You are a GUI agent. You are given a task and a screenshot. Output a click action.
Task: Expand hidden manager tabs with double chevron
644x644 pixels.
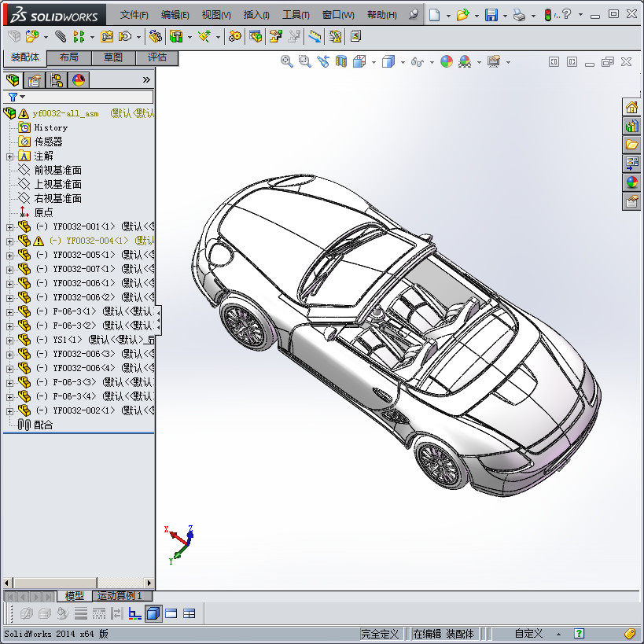[146, 79]
